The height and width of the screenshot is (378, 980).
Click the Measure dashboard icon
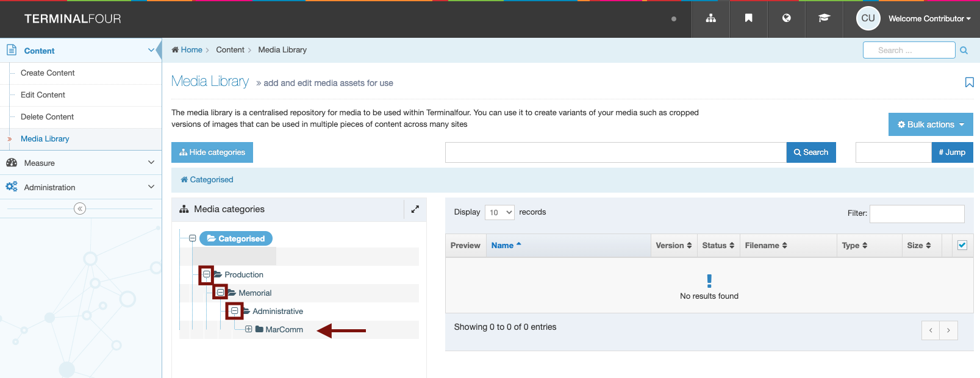[12, 163]
